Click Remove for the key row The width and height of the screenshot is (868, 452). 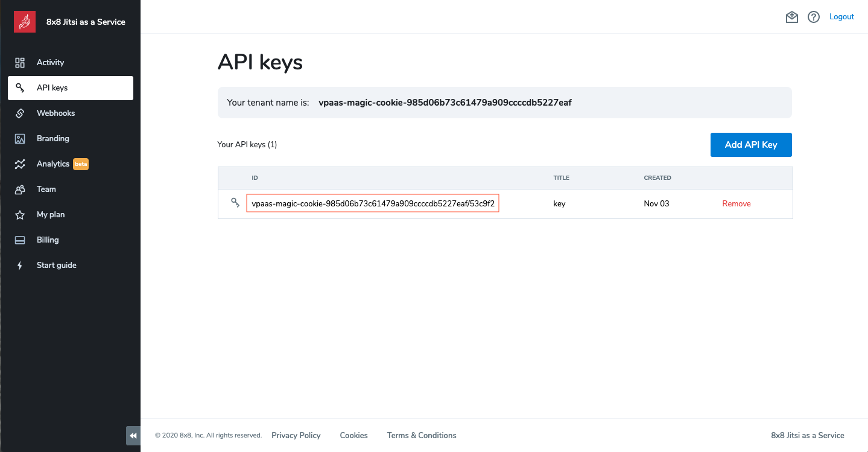737,204
